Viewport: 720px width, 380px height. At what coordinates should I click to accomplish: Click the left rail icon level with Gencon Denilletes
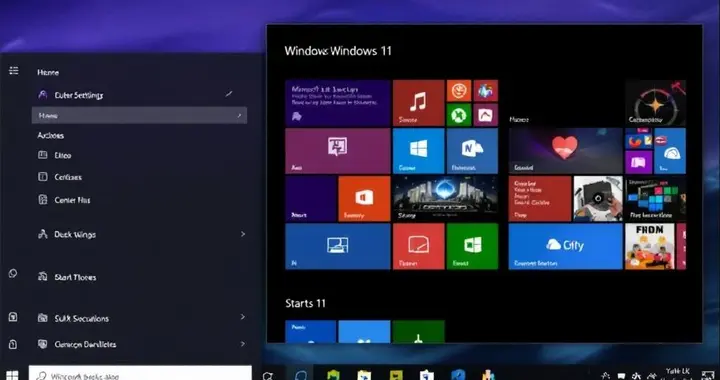click(13, 344)
